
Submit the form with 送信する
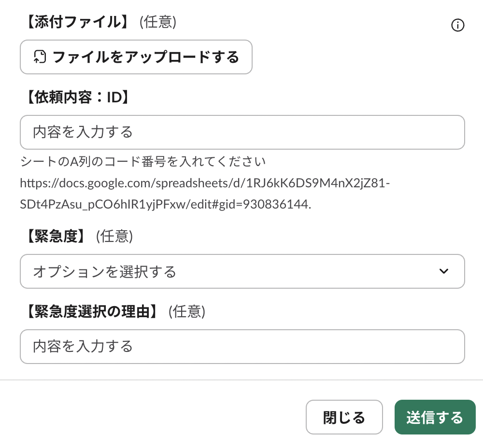[435, 417]
